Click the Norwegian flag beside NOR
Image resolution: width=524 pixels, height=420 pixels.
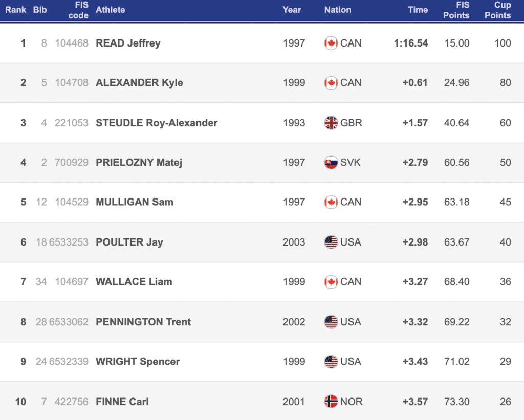tap(331, 402)
